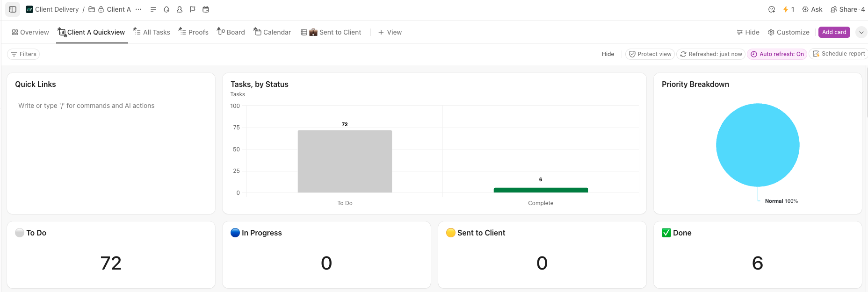Viewport: 868px width, 292px height.
Task: Click the Schedule report button
Action: click(x=839, y=54)
